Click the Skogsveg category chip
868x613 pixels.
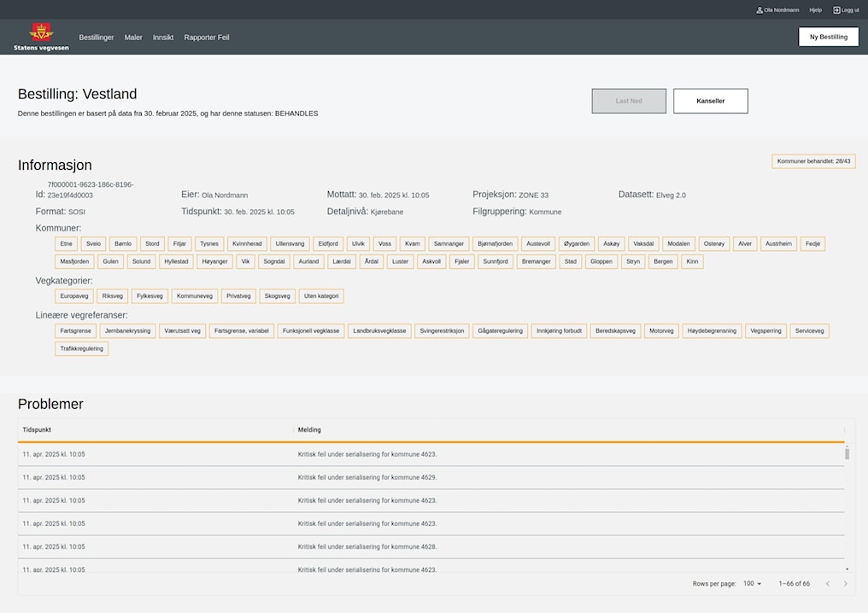[x=278, y=296]
